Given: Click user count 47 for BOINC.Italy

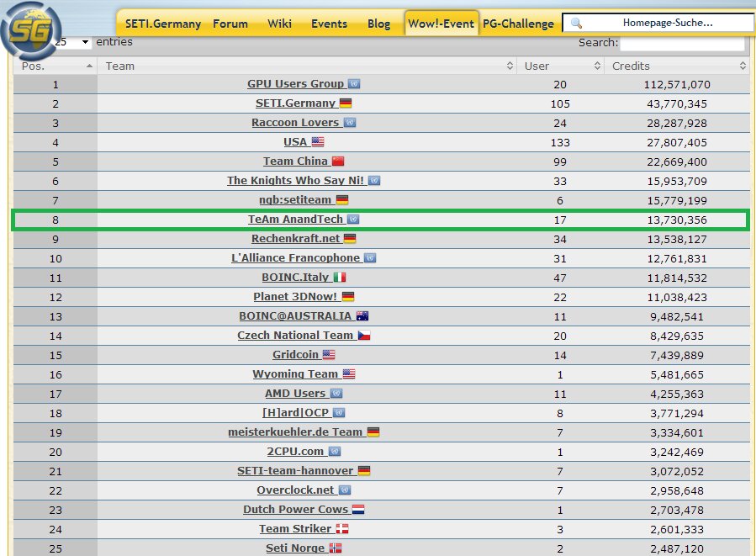Looking at the screenshot, I should 560,278.
